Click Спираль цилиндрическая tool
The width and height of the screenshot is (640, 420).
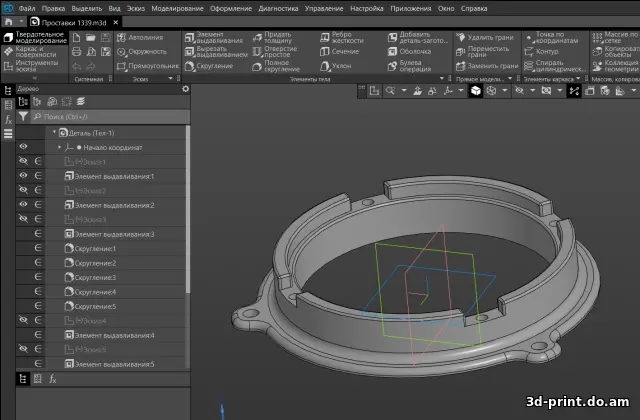coord(555,66)
